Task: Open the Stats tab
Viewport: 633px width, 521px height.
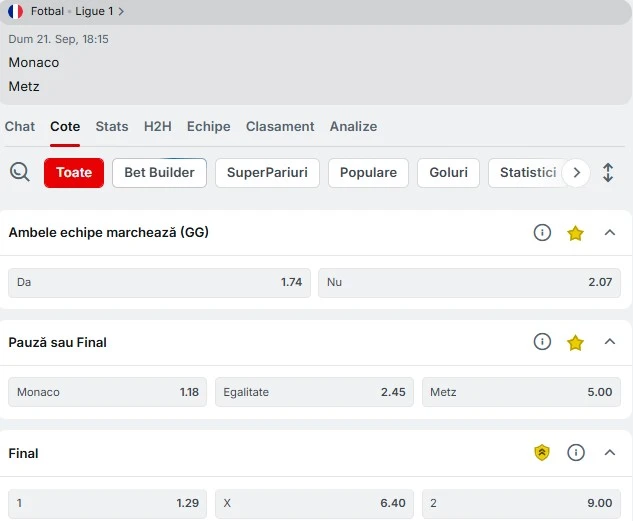Action: pos(112,126)
